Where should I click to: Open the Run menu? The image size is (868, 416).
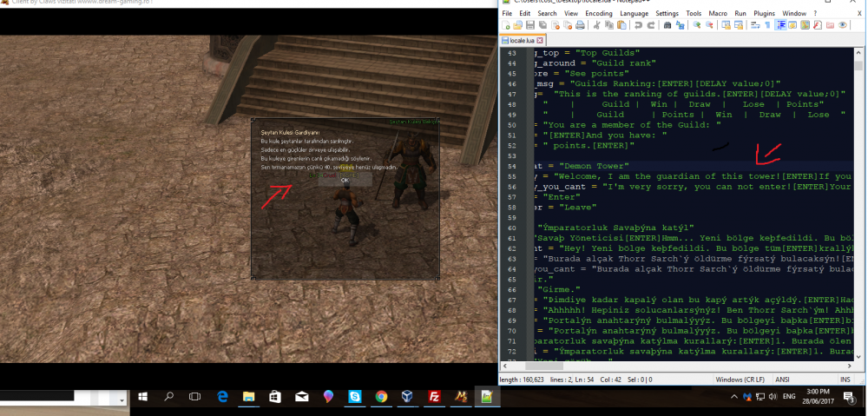[740, 13]
